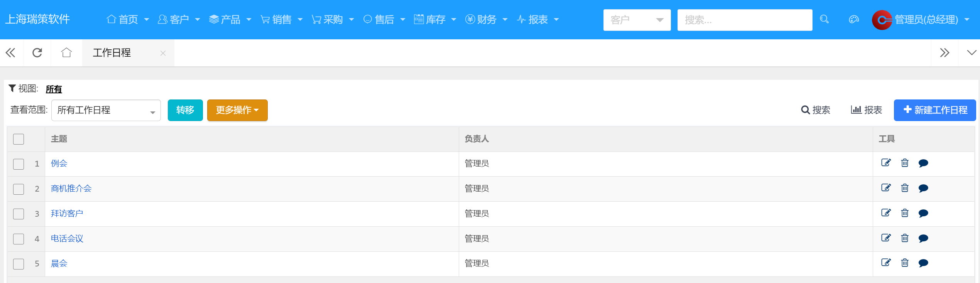Open the 首页 menu
This screenshot has height=283, width=980.
tap(128, 19)
